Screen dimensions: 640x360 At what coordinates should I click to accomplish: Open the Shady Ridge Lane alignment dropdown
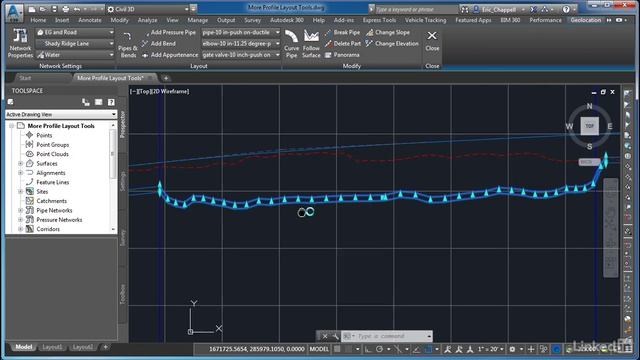pyautogui.click(x=75, y=44)
